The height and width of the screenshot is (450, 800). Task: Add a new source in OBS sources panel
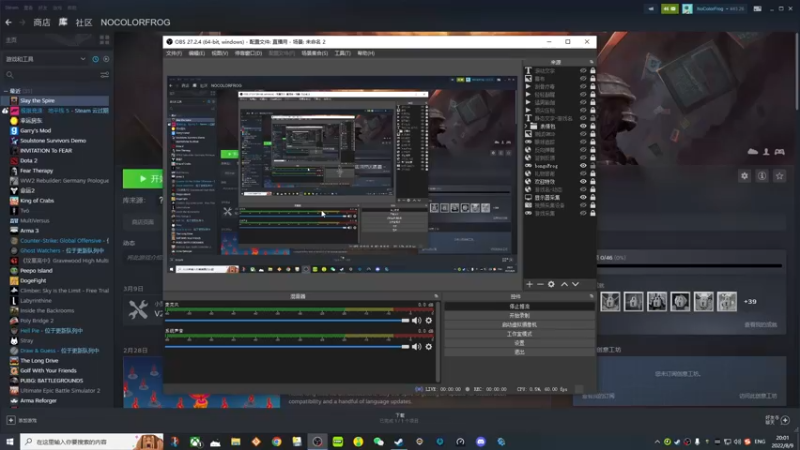click(x=529, y=284)
